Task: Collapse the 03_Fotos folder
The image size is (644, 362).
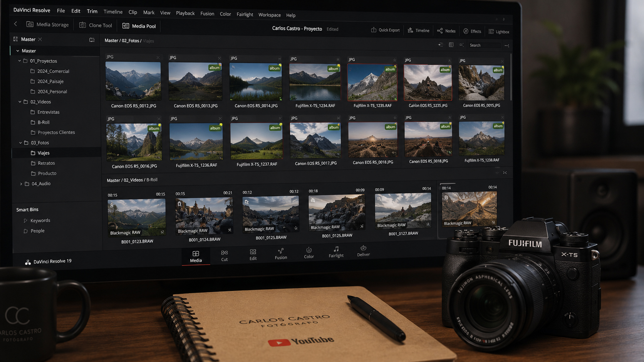Action: point(20,143)
